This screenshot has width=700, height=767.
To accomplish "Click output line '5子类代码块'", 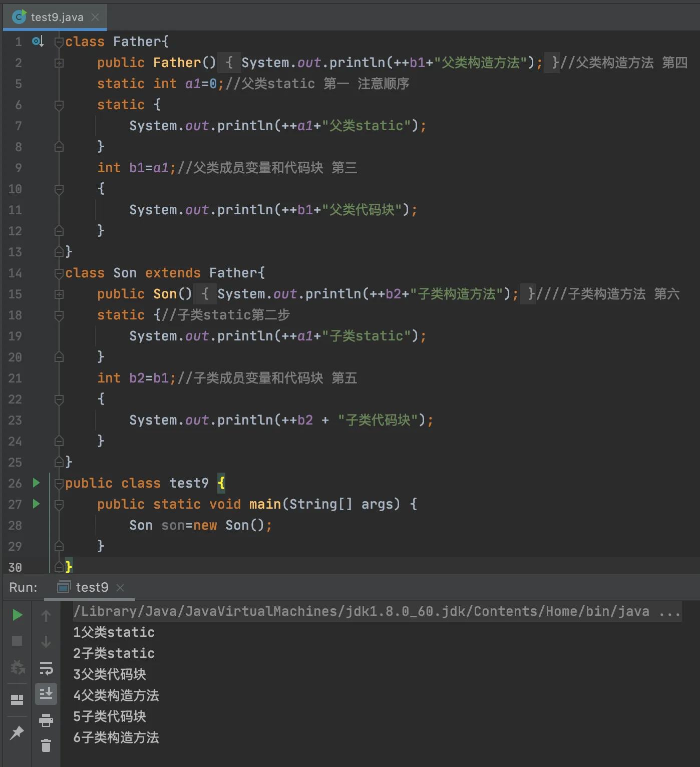I will 110,716.
